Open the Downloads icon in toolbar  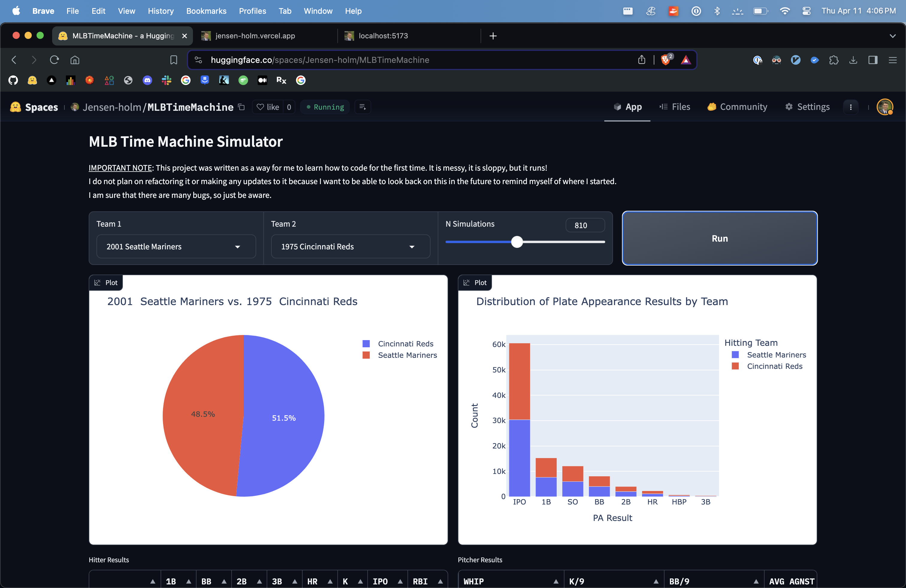click(853, 60)
